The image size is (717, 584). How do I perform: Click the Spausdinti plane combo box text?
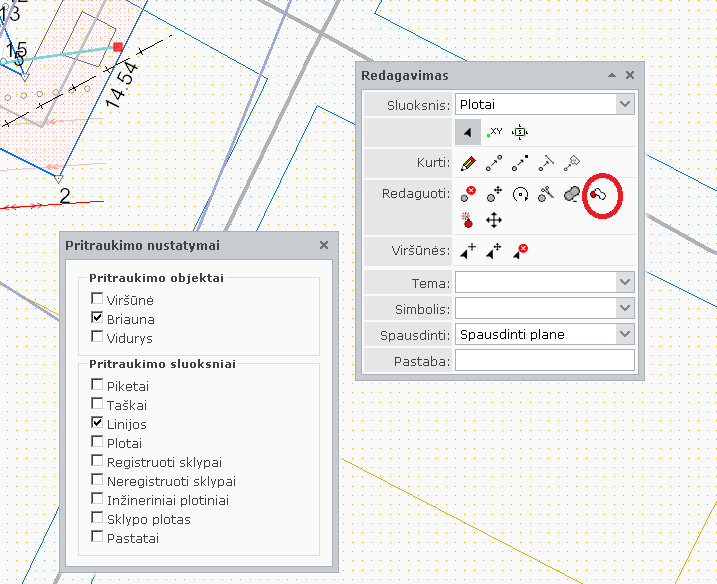click(512, 335)
